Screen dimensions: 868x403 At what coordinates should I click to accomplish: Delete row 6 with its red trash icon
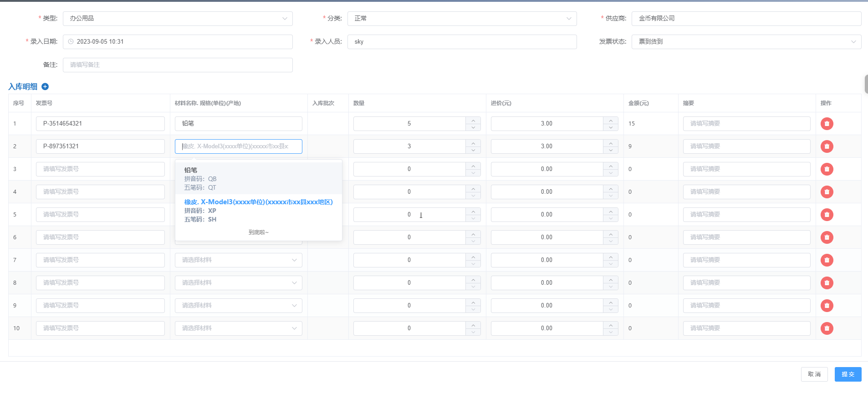click(x=827, y=237)
